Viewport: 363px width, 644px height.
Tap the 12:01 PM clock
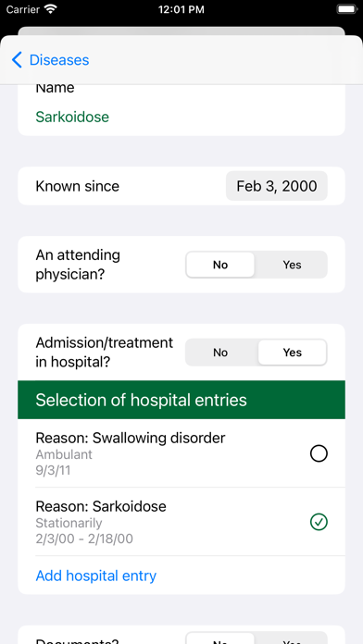[181, 9]
